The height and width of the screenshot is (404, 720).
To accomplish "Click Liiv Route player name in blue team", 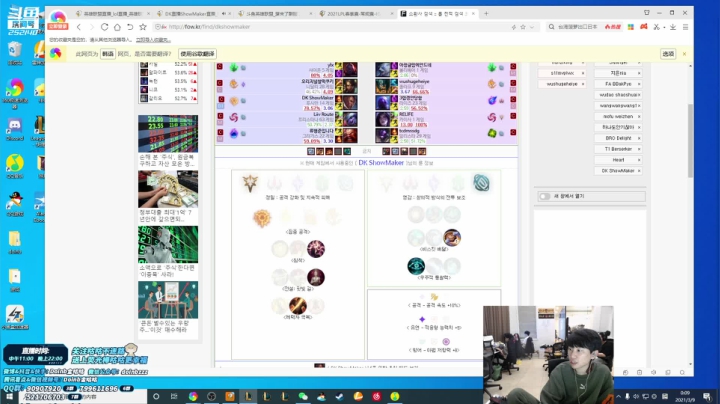I will (323, 114).
